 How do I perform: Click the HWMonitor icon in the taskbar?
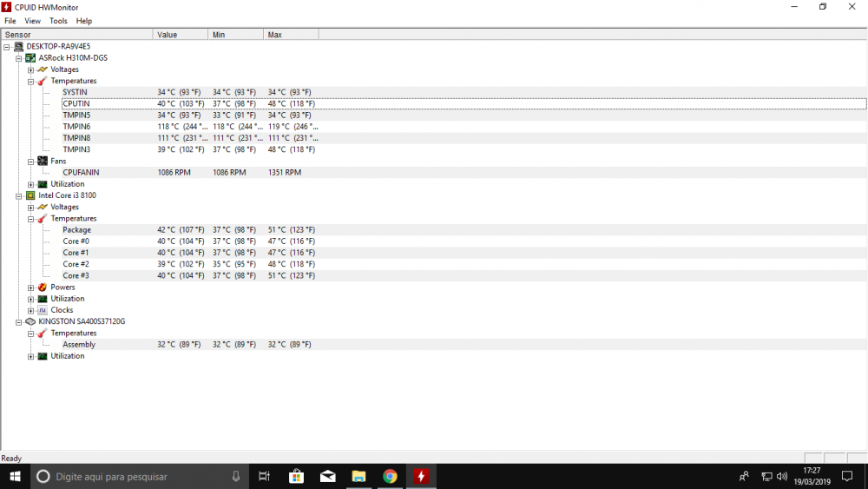(x=421, y=476)
